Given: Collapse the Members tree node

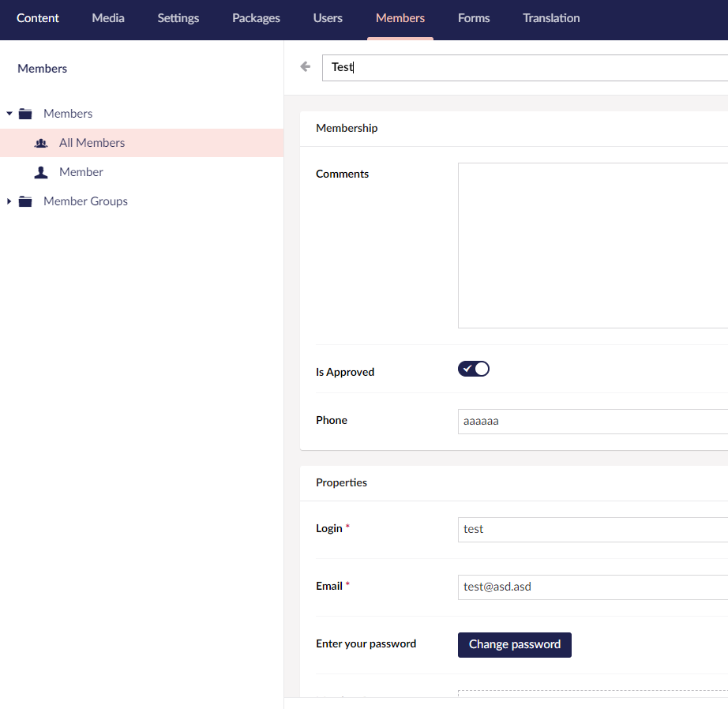Looking at the screenshot, I should (8, 112).
